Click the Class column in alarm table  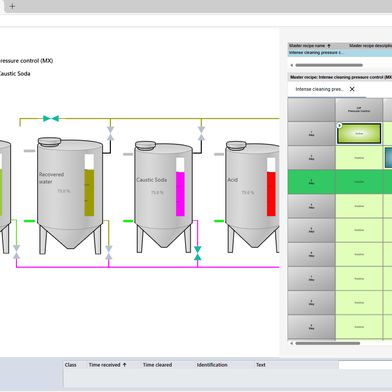pyautogui.click(x=71, y=365)
